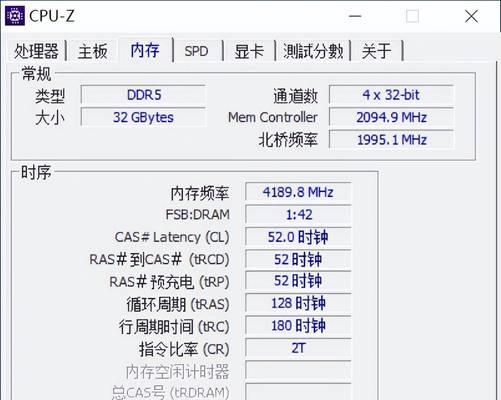Minimize the CPU-Z window

(355, 16)
